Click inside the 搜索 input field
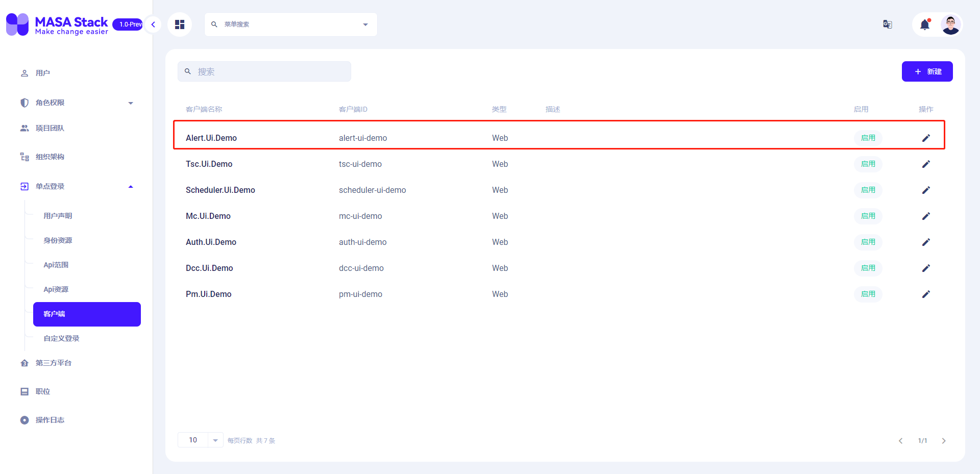Image resolution: width=980 pixels, height=474 pixels. click(x=264, y=71)
